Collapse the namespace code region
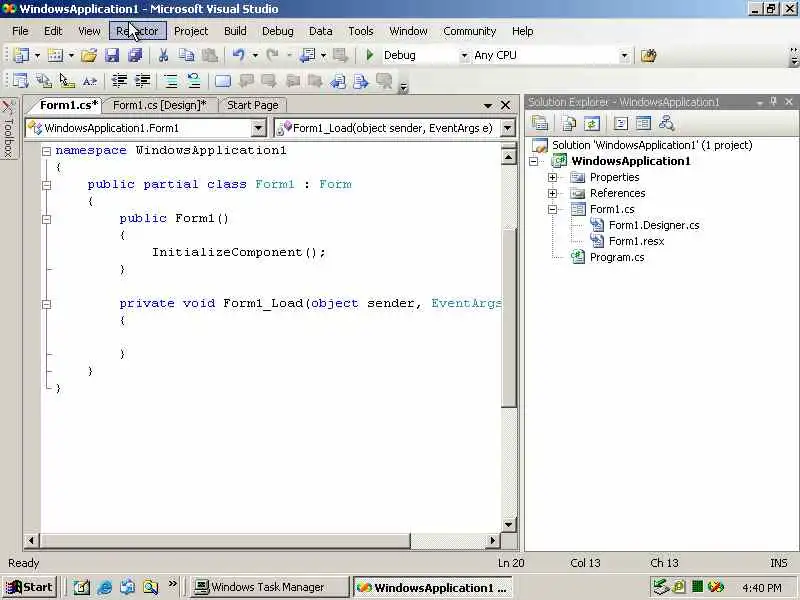This screenshot has width=800, height=600. tap(46, 151)
